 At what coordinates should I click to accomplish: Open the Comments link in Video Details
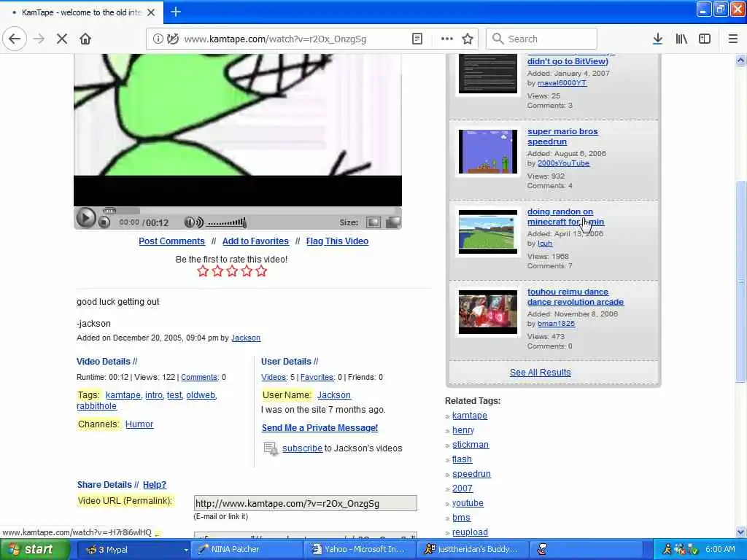(x=199, y=377)
